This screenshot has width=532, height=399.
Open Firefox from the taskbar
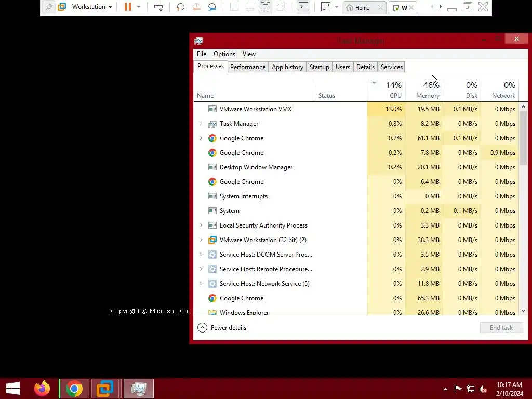tap(42, 389)
